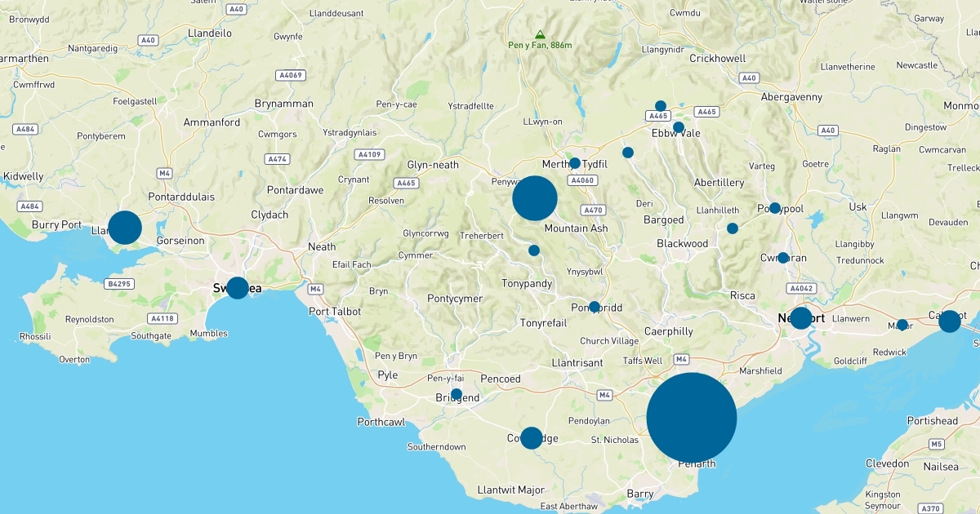980x514 pixels.
Task: Select the A470 road shield
Action: click(x=594, y=210)
